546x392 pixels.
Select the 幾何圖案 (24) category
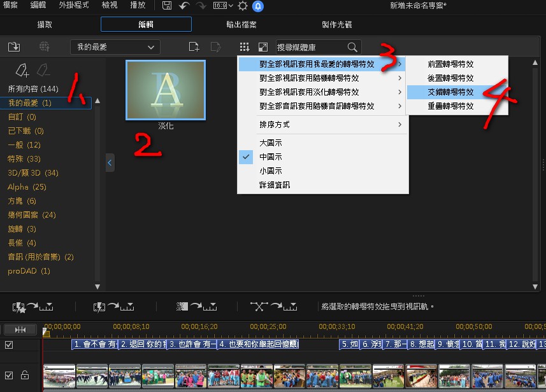[32, 215]
